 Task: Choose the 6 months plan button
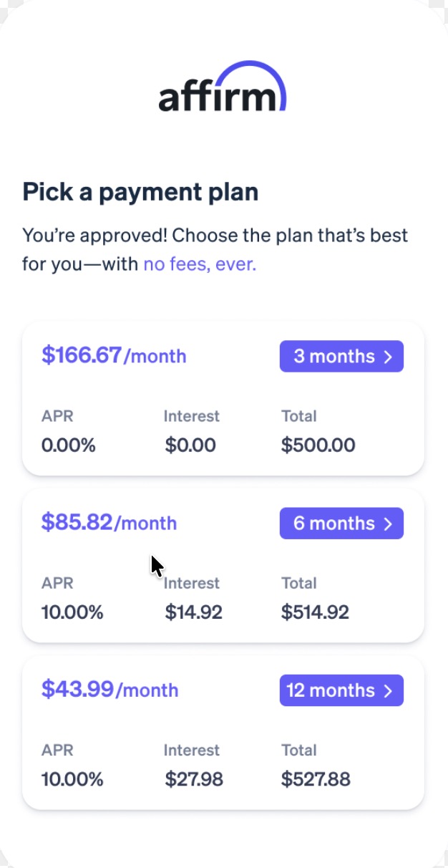341,524
